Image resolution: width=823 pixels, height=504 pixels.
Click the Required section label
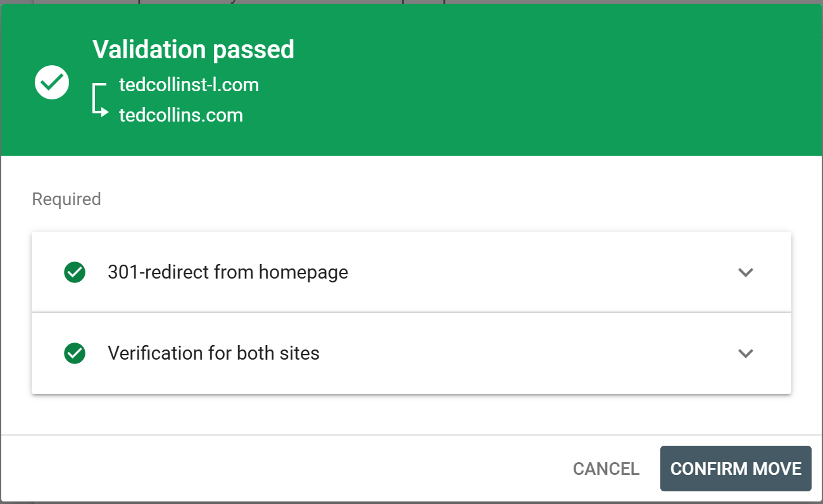point(66,199)
